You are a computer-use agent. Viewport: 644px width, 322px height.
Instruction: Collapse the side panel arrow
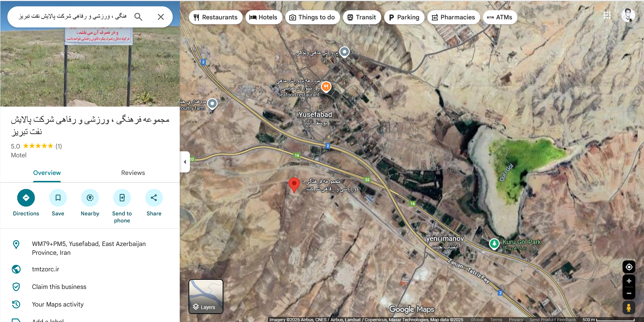(185, 162)
